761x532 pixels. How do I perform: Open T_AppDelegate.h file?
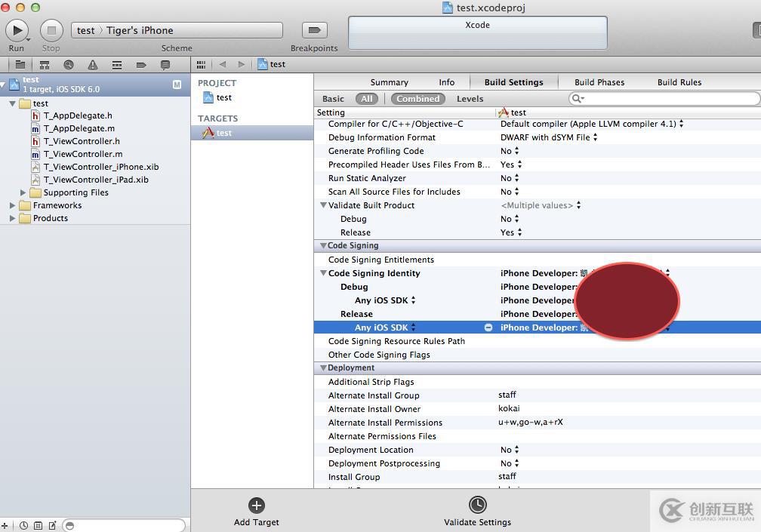[78, 115]
